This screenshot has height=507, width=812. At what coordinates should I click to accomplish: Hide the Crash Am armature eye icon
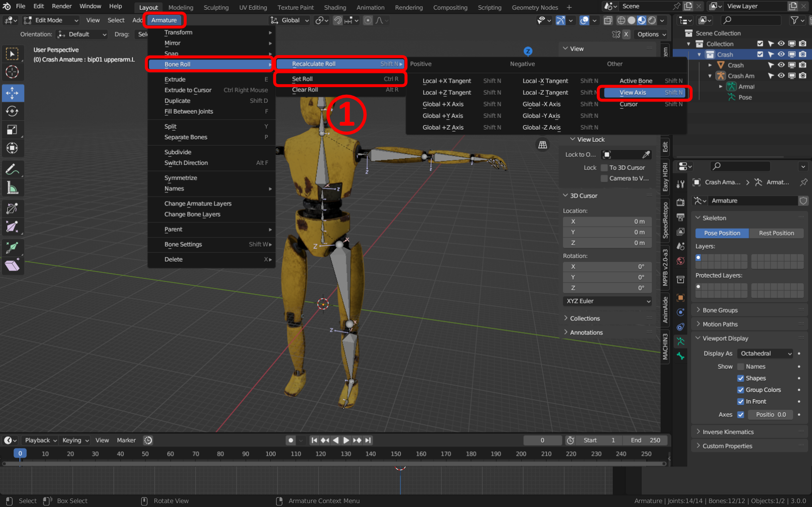pos(781,76)
